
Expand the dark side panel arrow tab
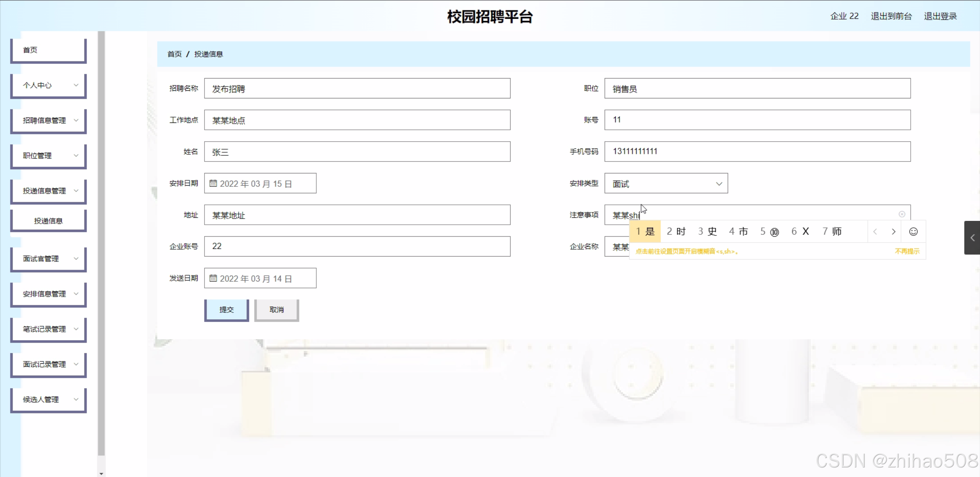[x=972, y=238]
